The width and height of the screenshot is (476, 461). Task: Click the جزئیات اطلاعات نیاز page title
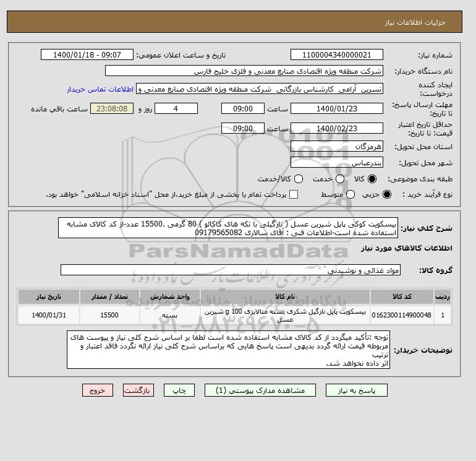click(415, 22)
